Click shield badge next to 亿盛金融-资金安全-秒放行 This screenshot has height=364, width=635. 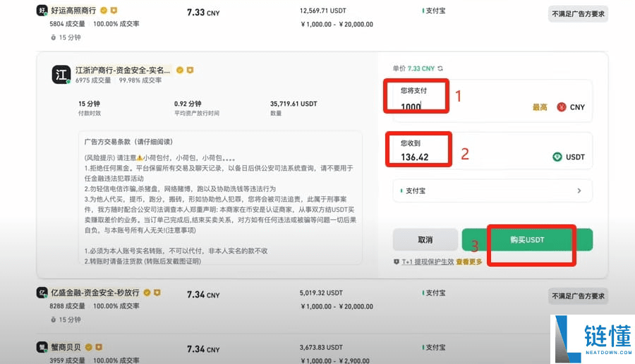pyautogui.click(x=157, y=292)
